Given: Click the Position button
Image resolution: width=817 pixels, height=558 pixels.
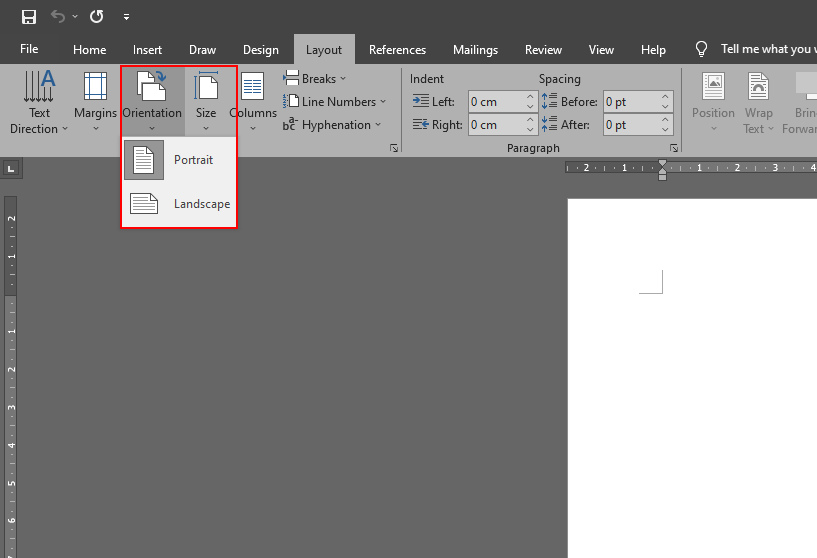Looking at the screenshot, I should [713, 102].
